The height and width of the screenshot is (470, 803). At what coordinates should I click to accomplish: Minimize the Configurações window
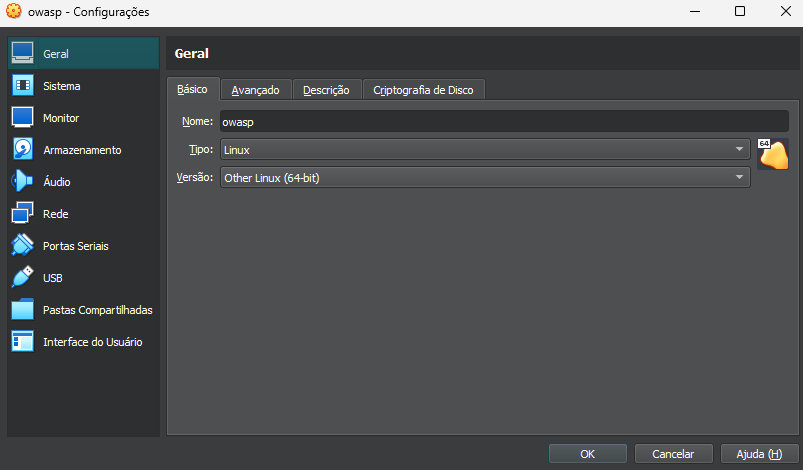[x=695, y=11]
